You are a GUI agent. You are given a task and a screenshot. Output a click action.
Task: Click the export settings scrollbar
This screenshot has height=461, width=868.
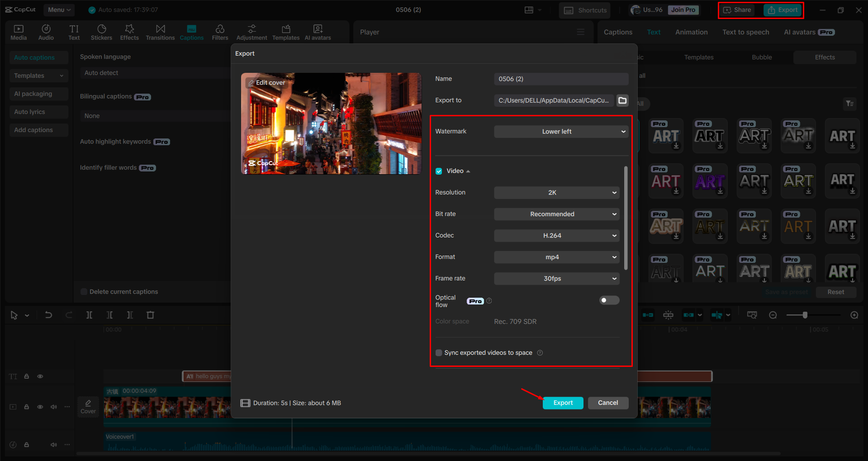coord(626,218)
